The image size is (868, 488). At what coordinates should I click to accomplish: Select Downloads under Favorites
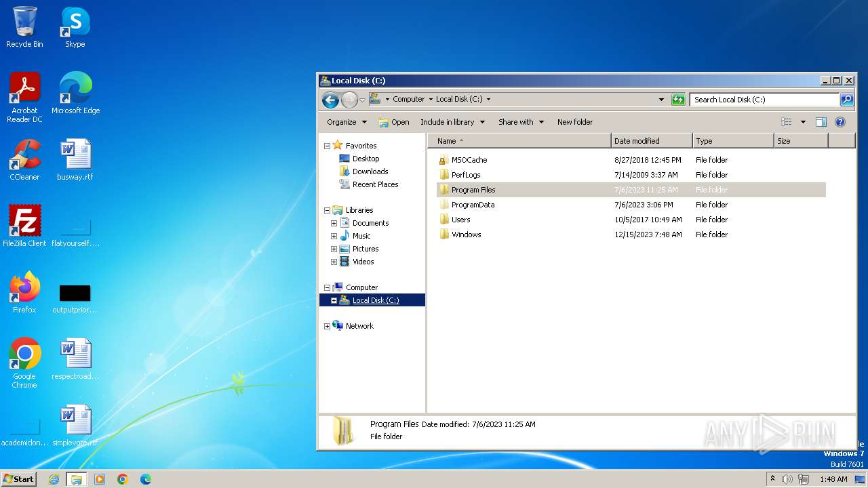370,171
